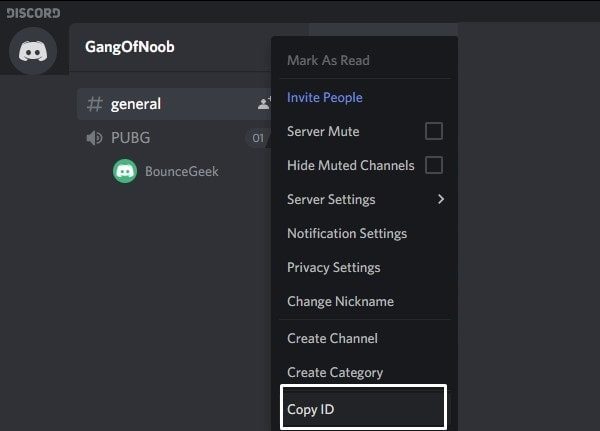Select Change Nickname
This screenshot has width=600, height=431.
(365, 301)
